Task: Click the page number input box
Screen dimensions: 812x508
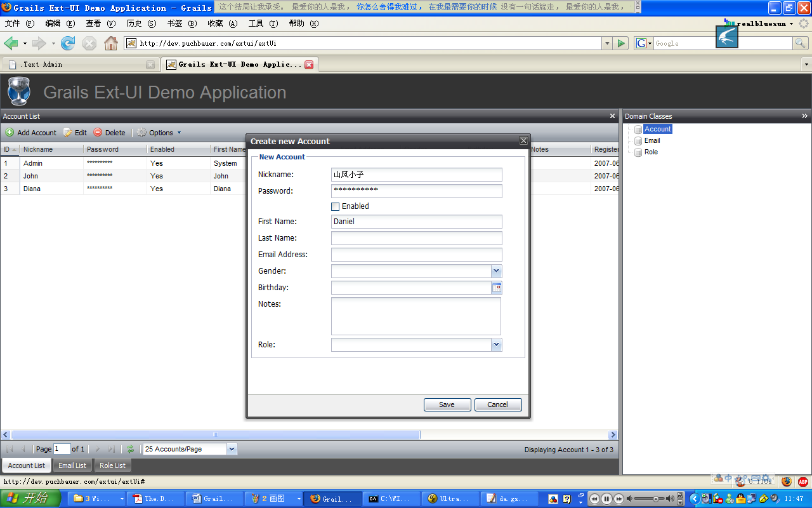Action: (62, 449)
